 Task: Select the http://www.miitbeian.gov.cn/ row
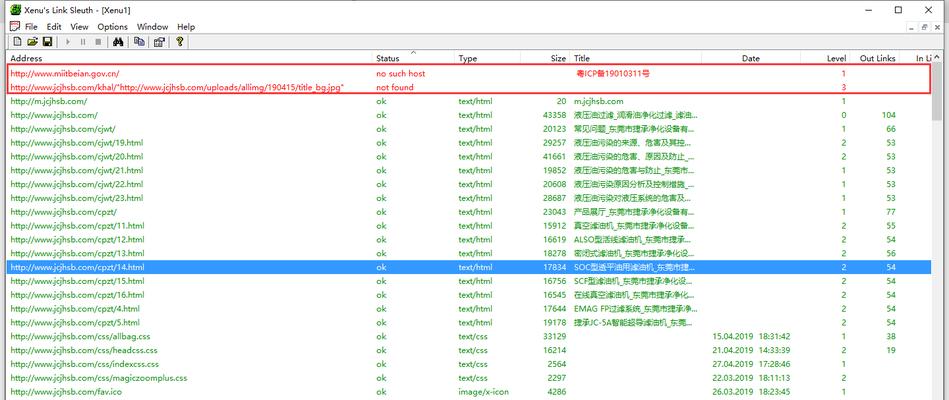pos(469,73)
